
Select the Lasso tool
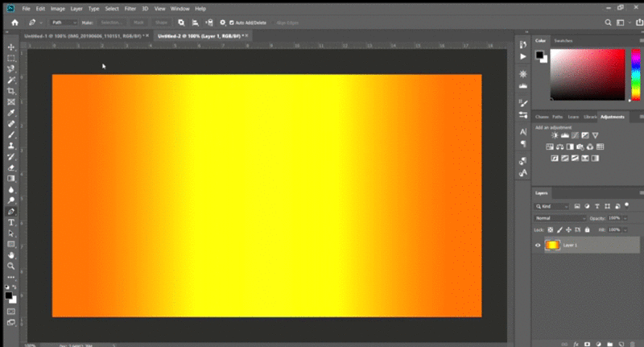11,69
